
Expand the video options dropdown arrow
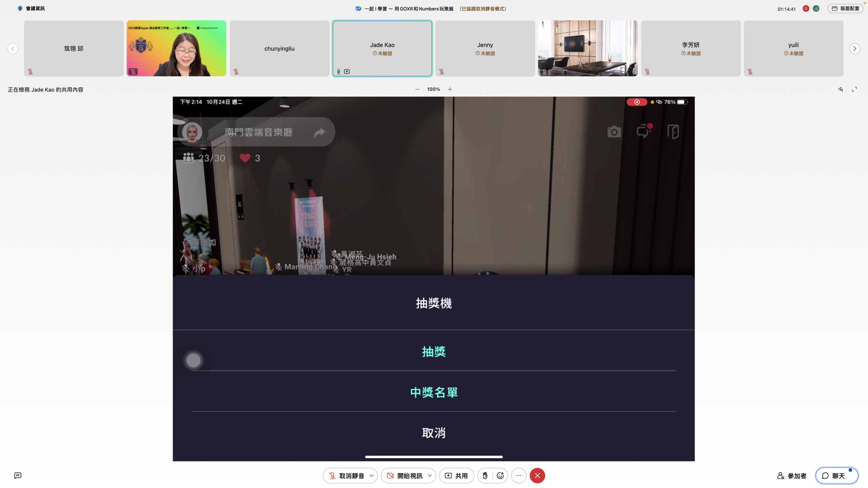coord(430,475)
